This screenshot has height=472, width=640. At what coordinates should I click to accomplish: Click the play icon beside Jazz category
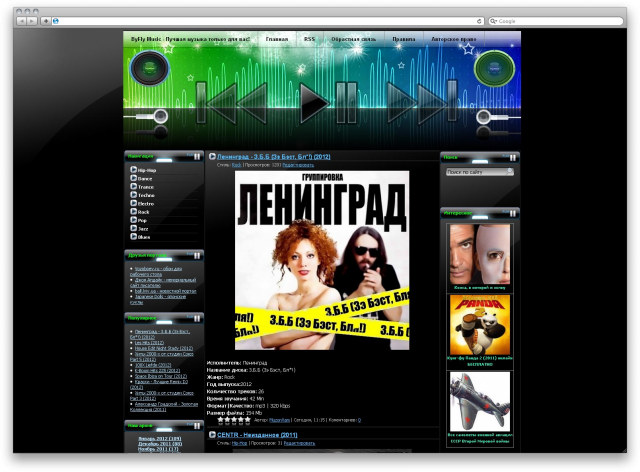(133, 228)
